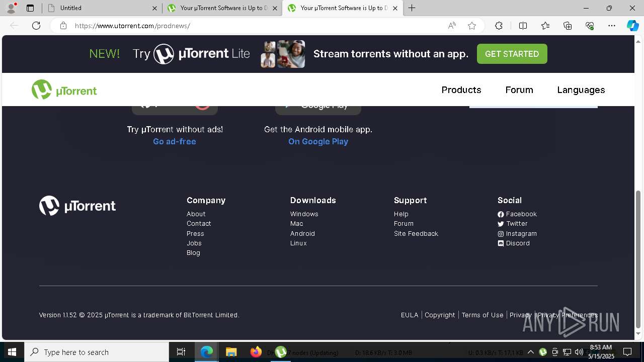
Task: Open the Collections icon
Action: point(568,26)
